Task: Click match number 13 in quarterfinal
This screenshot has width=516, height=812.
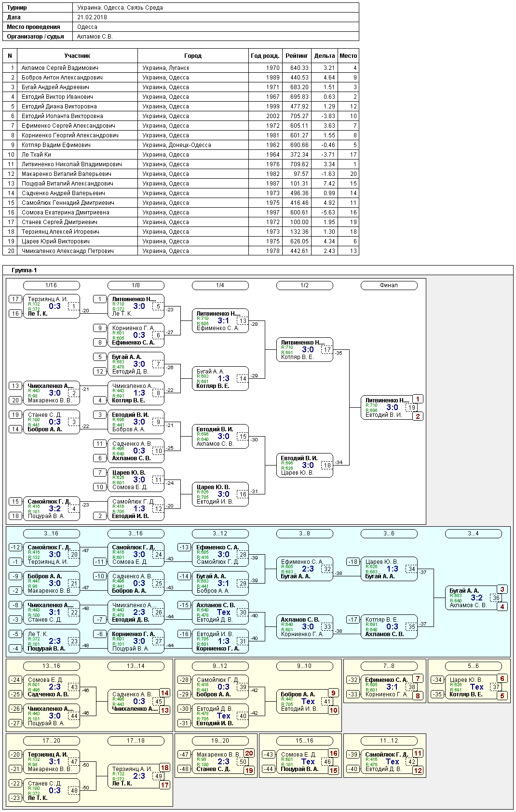Action: (243, 321)
